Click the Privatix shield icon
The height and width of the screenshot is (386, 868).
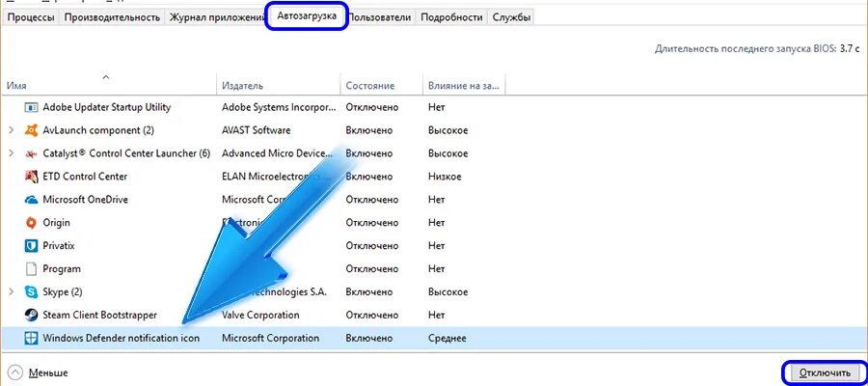tap(32, 246)
